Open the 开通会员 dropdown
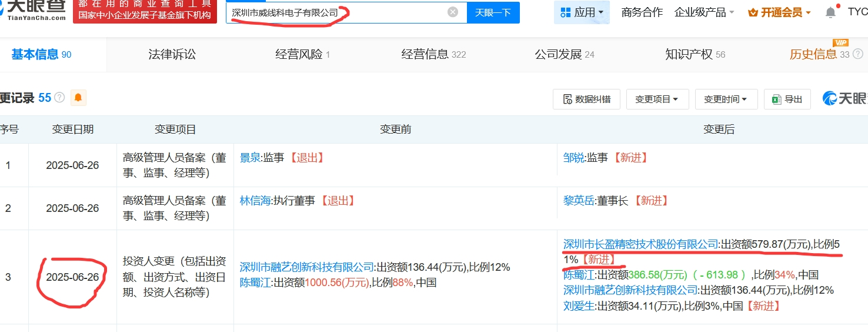Image resolution: width=868 pixels, height=332 pixels. (x=779, y=12)
